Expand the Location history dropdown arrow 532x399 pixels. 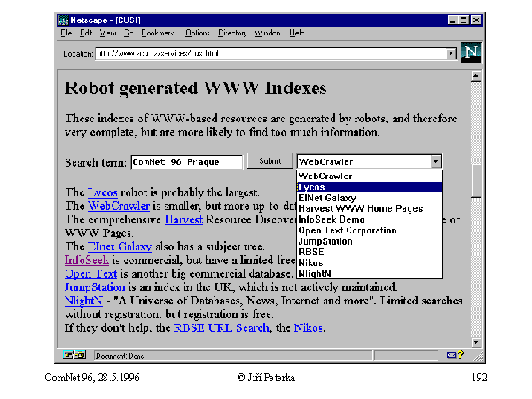(x=451, y=53)
